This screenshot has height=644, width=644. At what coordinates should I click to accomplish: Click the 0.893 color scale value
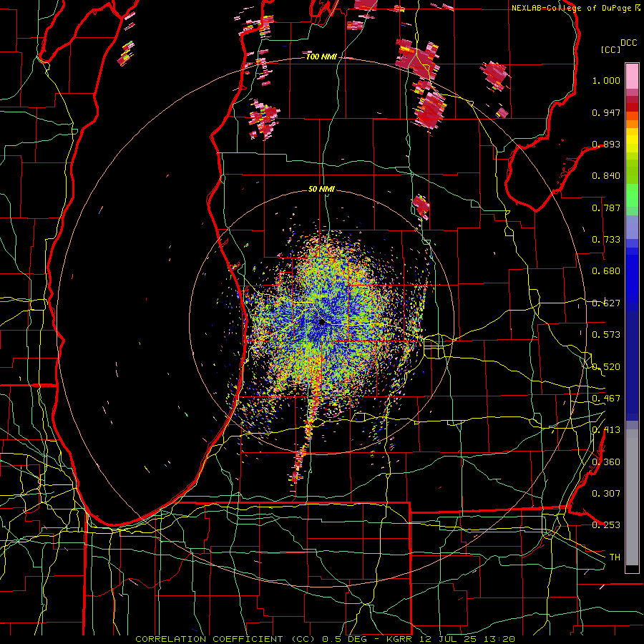tap(606, 144)
